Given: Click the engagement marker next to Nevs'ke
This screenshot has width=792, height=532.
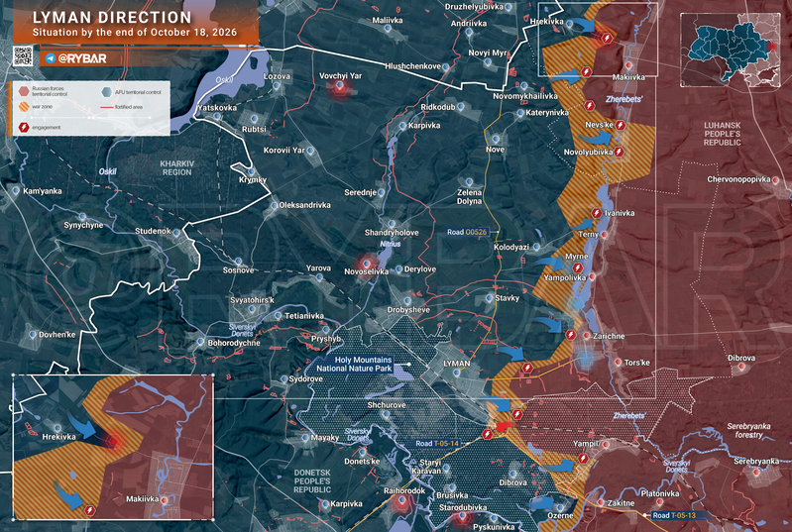Looking at the screenshot, I should click(x=621, y=125).
